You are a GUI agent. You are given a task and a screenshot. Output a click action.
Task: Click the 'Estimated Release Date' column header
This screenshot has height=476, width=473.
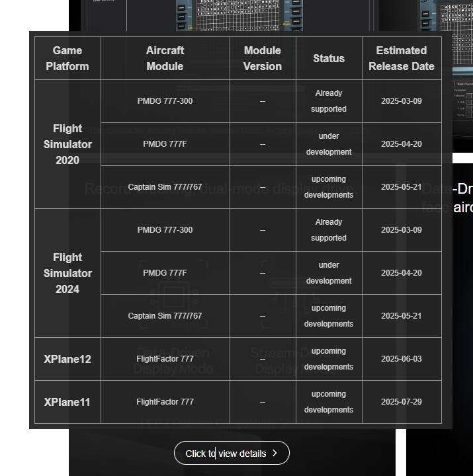click(x=402, y=58)
